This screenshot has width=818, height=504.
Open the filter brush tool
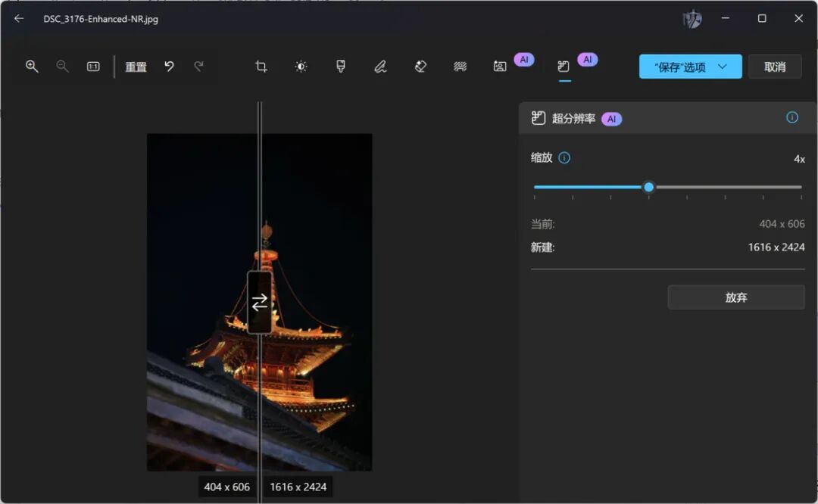pyautogui.click(x=341, y=66)
